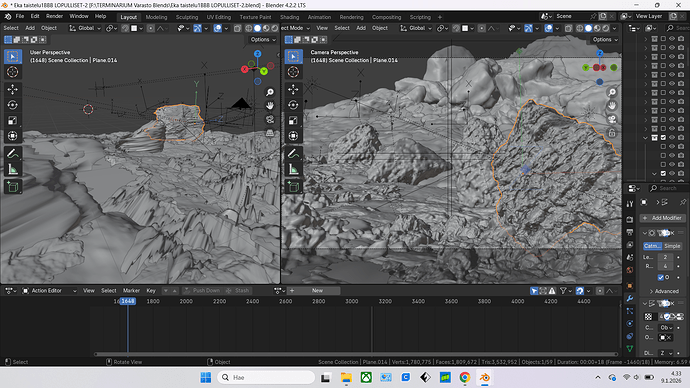The image size is (690, 388).
Task: Open the Options dropdown in left viewport
Action: tap(263, 40)
